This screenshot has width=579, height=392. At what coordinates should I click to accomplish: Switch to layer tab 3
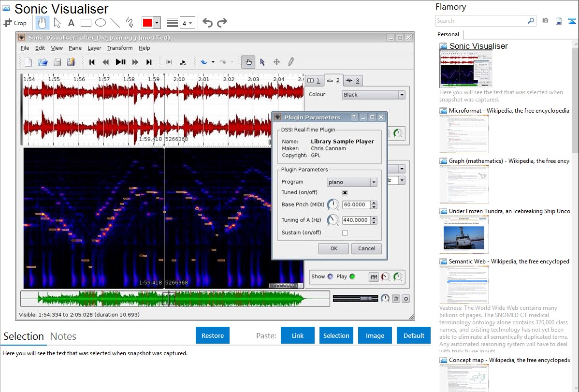353,80
